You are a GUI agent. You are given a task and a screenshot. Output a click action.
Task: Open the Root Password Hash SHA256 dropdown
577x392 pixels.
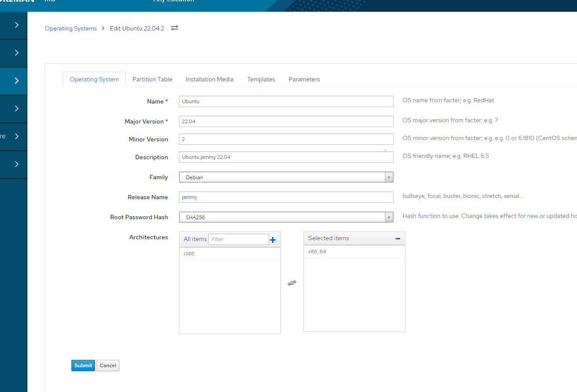click(286, 217)
